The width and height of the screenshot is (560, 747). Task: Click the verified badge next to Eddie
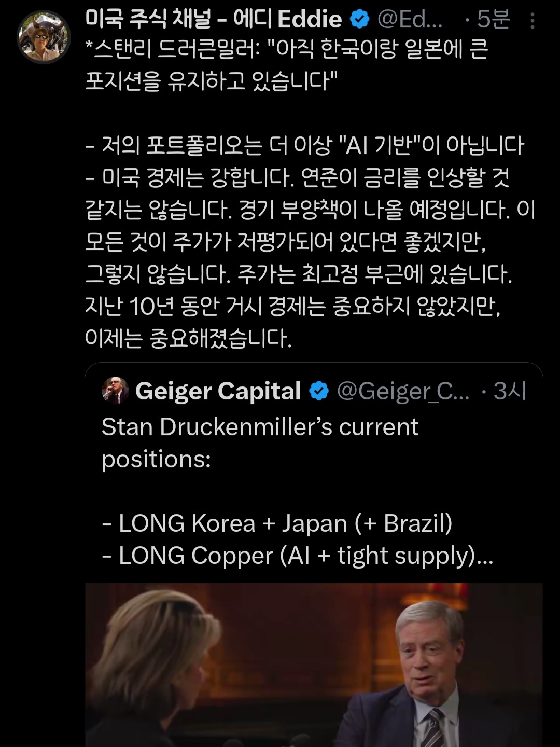(x=359, y=20)
